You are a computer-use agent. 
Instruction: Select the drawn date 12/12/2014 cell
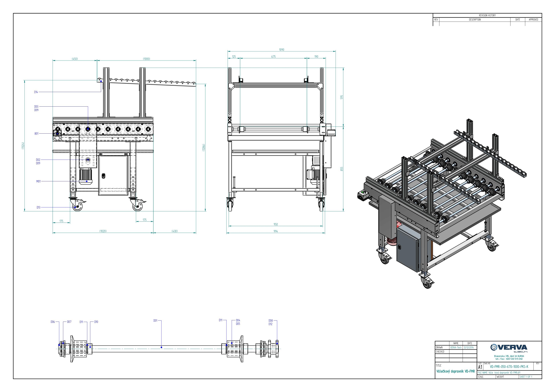[470, 348]
